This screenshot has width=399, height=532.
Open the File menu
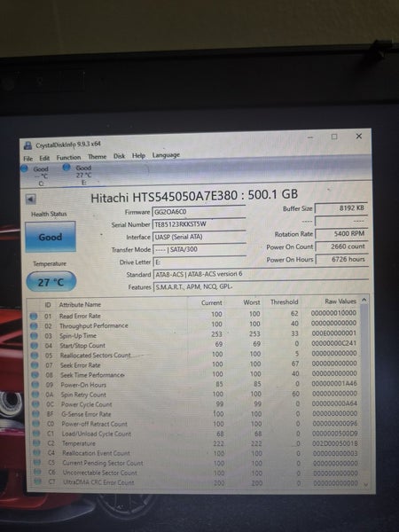point(28,159)
